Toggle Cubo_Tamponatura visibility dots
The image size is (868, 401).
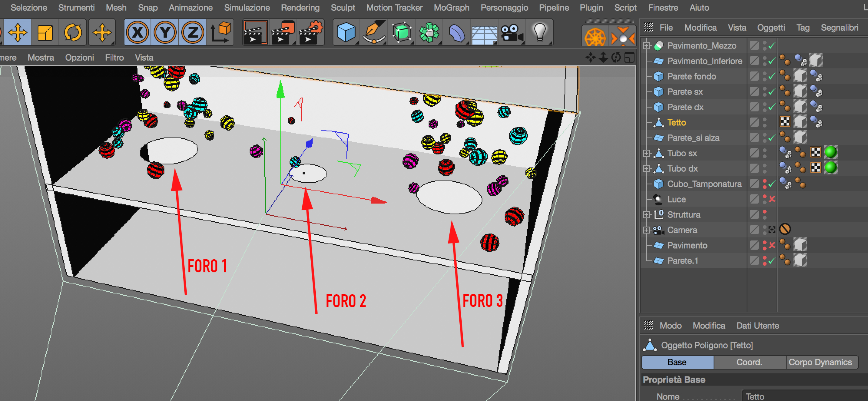point(765,184)
